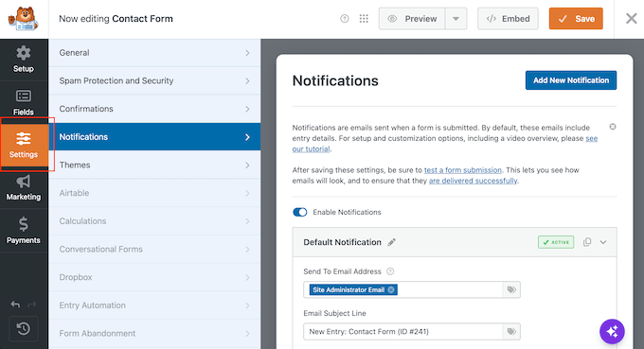Open Spam Protection and Security settings
This screenshot has width=644, height=349.
point(154,80)
